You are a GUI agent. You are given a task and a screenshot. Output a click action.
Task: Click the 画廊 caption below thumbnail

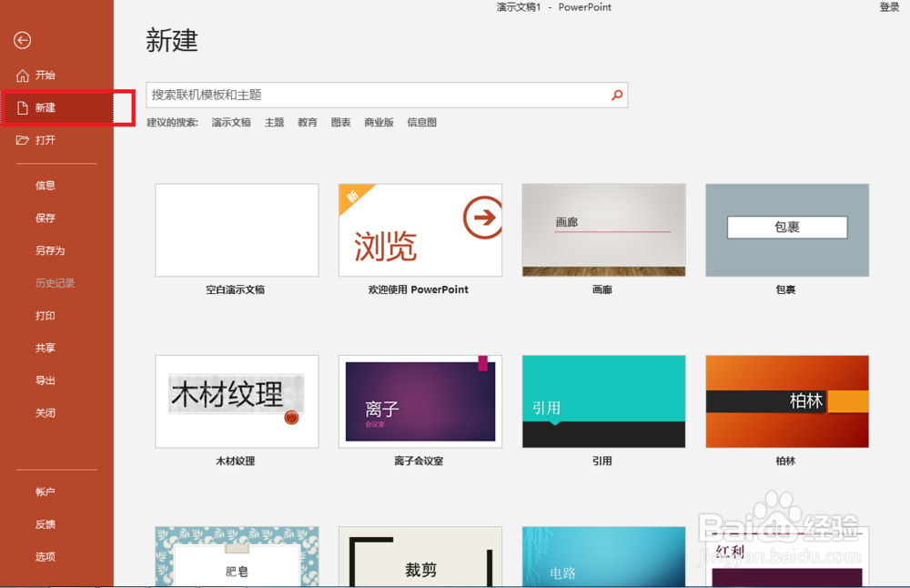click(x=602, y=289)
